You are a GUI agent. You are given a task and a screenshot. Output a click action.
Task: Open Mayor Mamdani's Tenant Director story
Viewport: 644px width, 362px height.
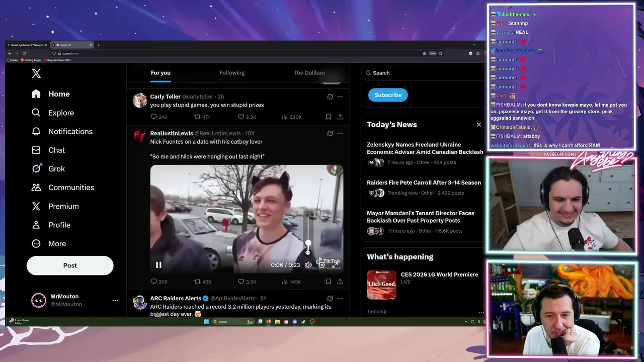[420, 217]
